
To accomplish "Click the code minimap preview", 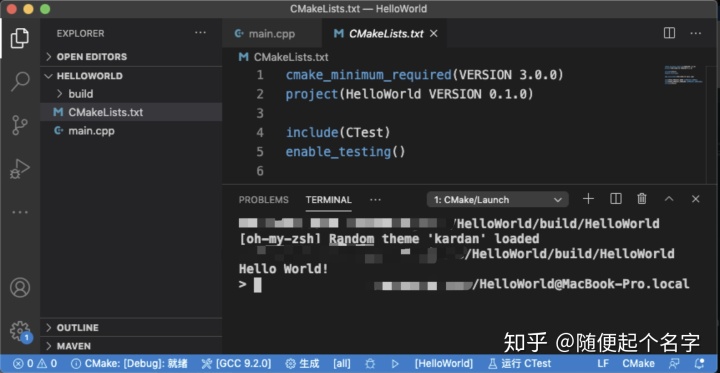I will point(683,75).
